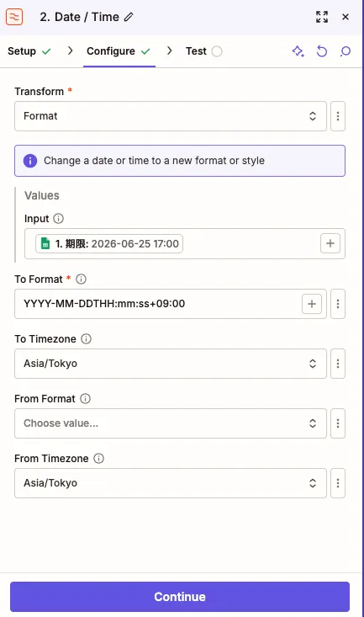Open the comment bubble icon

tap(346, 51)
